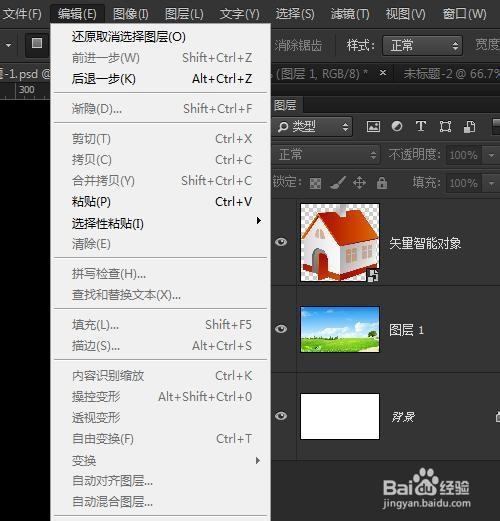Choose 选择性粘贴(I) menu entry
The width and height of the screenshot is (500, 521).
tap(161, 223)
